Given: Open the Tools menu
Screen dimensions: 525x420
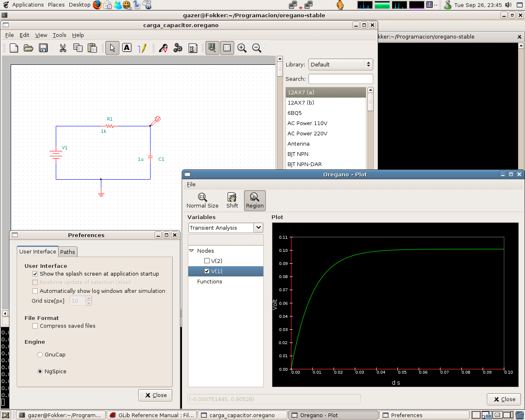Looking at the screenshot, I should point(59,35).
